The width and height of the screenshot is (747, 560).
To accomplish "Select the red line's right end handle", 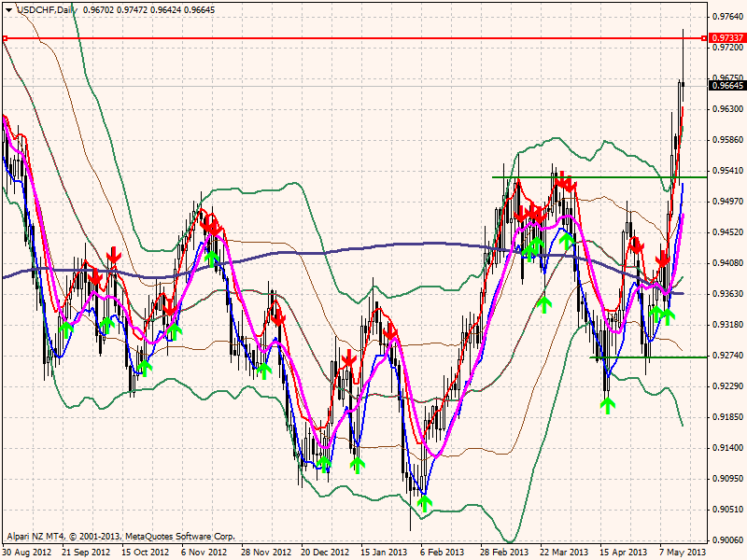I will tap(704, 38).
